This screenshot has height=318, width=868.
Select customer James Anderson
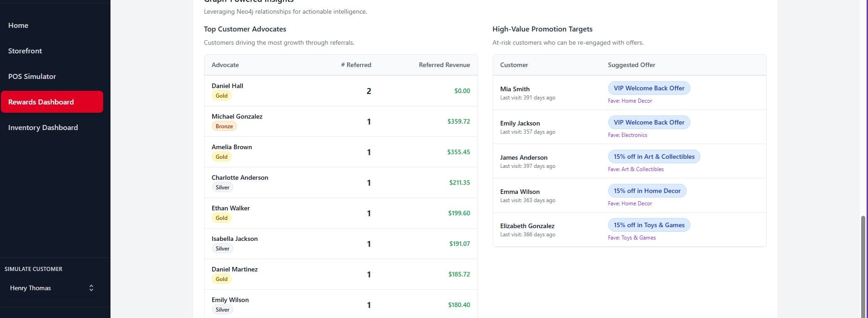(524, 157)
